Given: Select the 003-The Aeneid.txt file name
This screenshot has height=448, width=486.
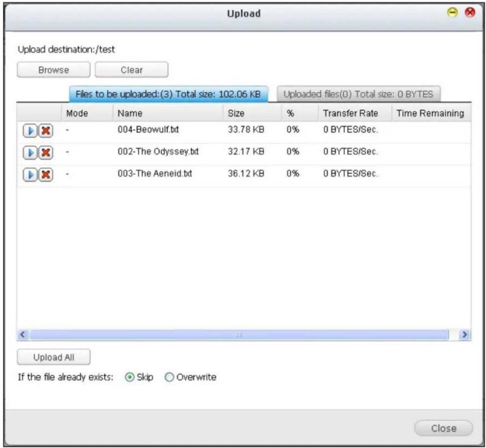Looking at the screenshot, I should [x=155, y=174].
